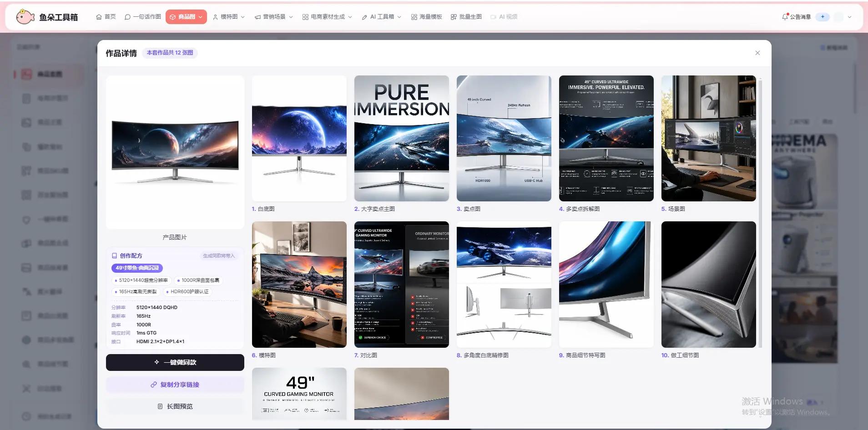The height and width of the screenshot is (430, 868).
Task: Select the 49寸带鱼·曲面沉浸 tag
Action: pyautogui.click(x=137, y=268)
